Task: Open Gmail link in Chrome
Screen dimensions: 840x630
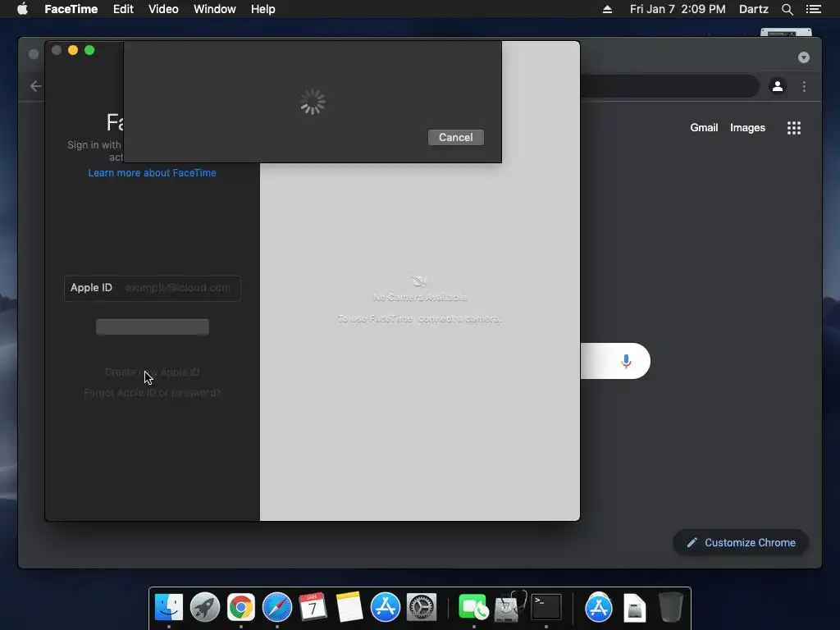Action: click(x=704, y=127)
